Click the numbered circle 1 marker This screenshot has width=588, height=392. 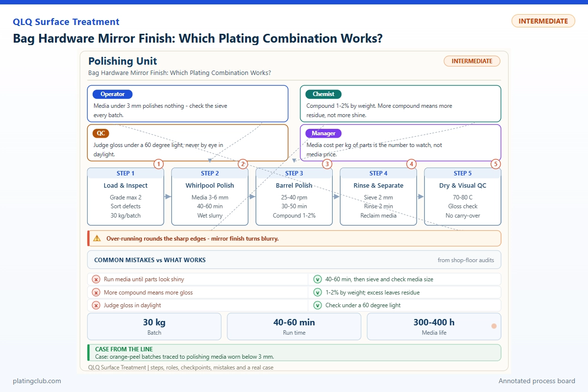coord(158,164)
